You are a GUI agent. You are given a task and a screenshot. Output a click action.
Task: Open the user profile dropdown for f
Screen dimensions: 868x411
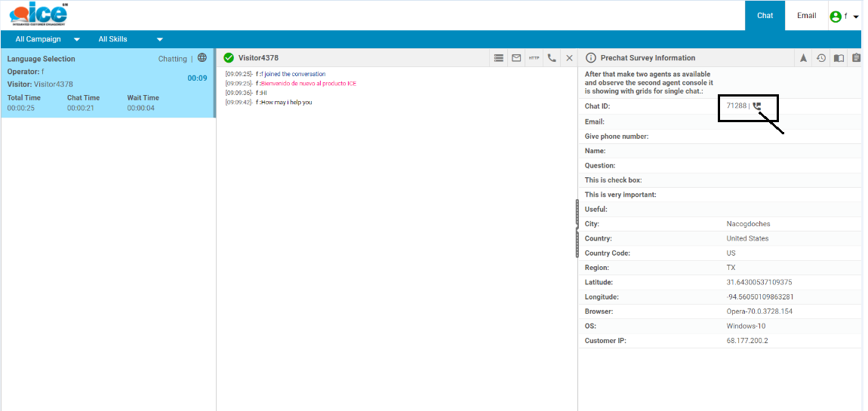coord(845,16)
